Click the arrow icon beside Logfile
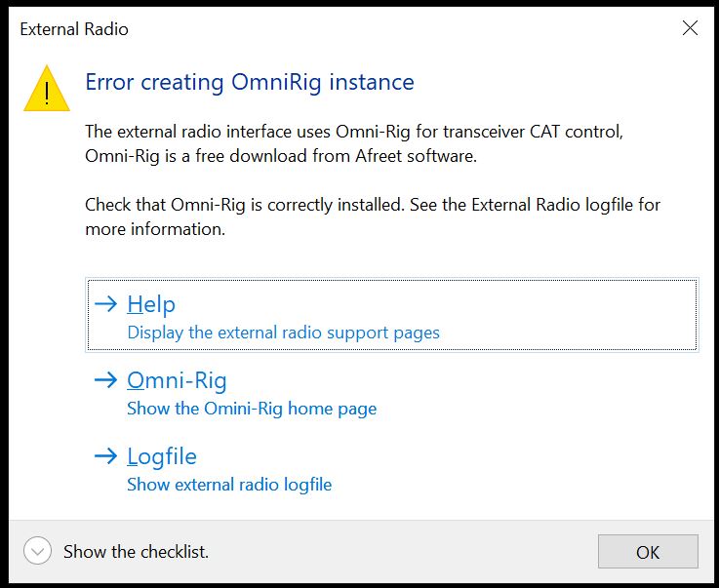Screen dimensions: 719x588 coord(105,456)
